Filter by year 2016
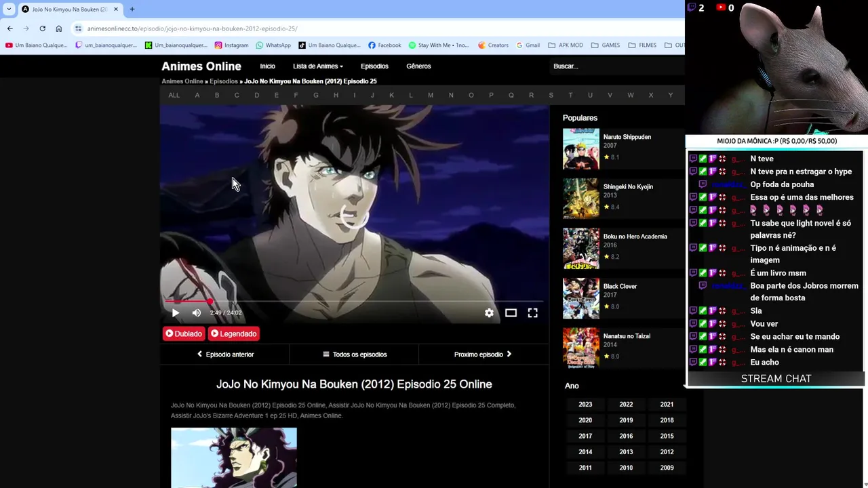868x488 pixels. point(626,436)
